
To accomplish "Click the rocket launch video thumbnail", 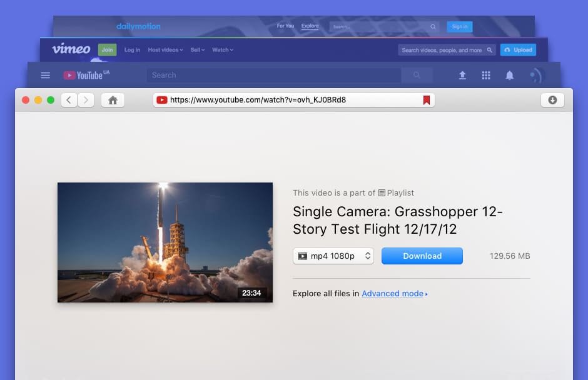I will point(165,242).
